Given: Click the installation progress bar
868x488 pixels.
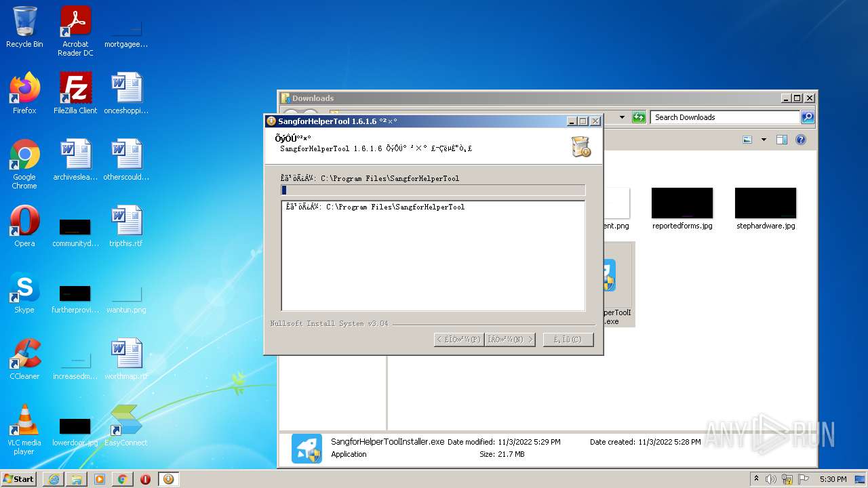Looking at the screenshot, I should click(x=433, y=190).
